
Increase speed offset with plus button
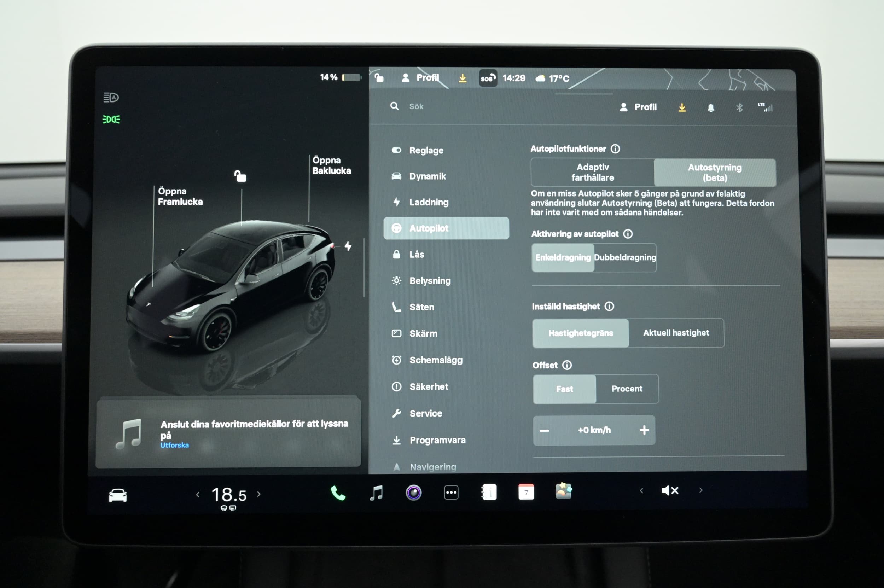tap(644, 430)
